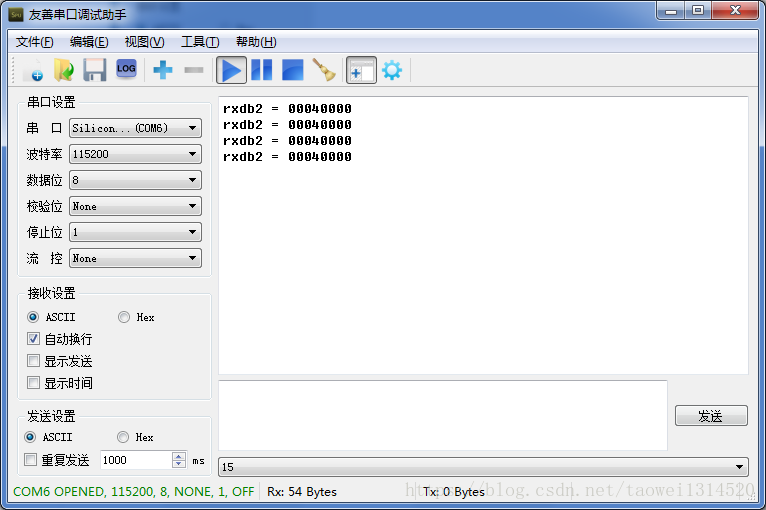Select Hex send mode radio button
Image resolution: width=766 pixels, height=510 pixels.
[x=123, y=437]
